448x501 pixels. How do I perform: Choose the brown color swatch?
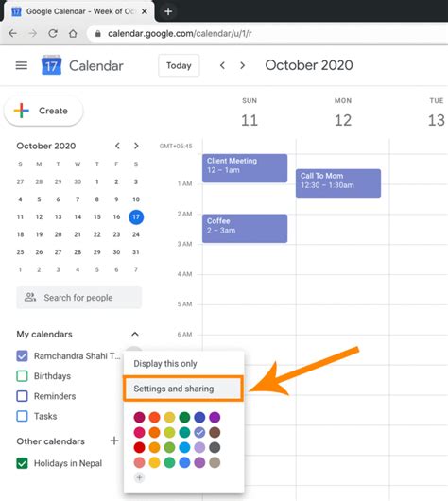(215, 432)
